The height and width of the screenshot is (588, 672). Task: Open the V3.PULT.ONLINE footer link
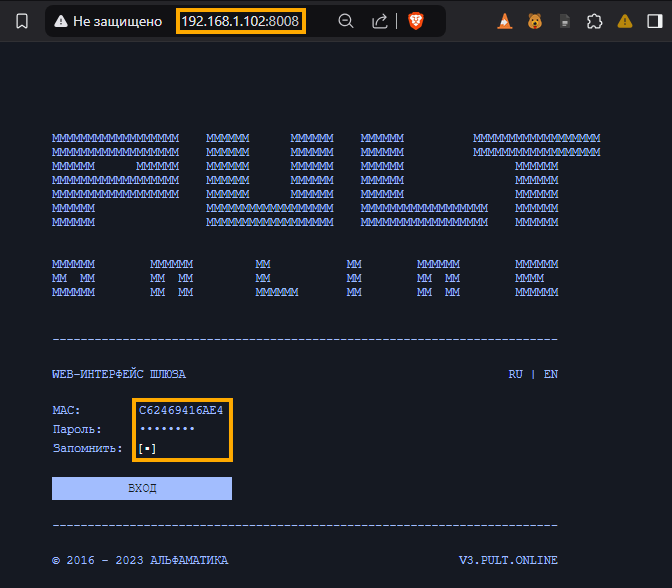508,560
